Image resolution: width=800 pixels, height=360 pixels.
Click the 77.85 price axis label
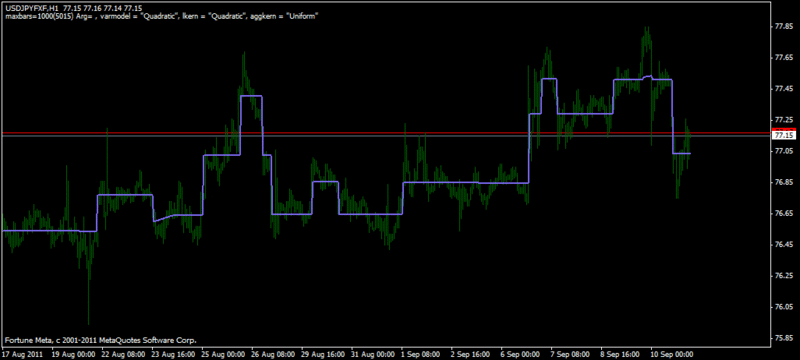(783, 27)
